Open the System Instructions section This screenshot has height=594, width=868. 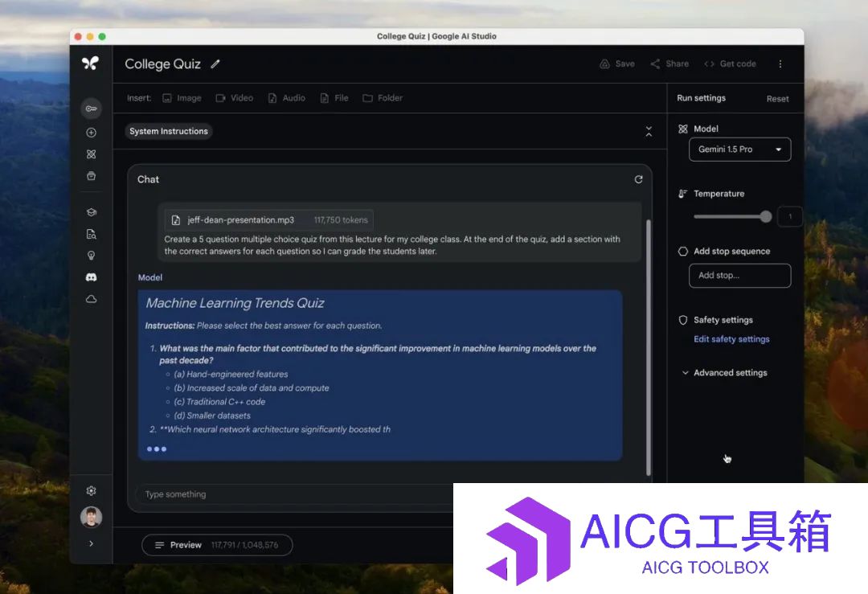click(169, 131)
